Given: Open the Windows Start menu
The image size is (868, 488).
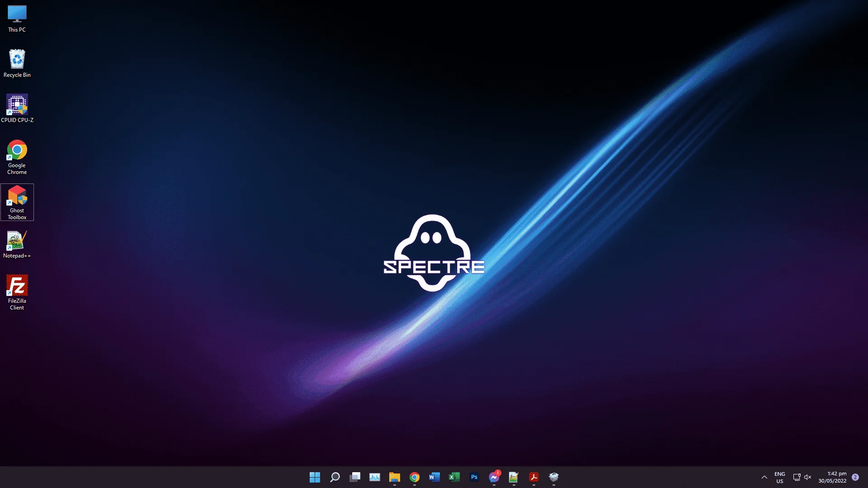Looking at the screenshot, I should click(x=315, y=477).
